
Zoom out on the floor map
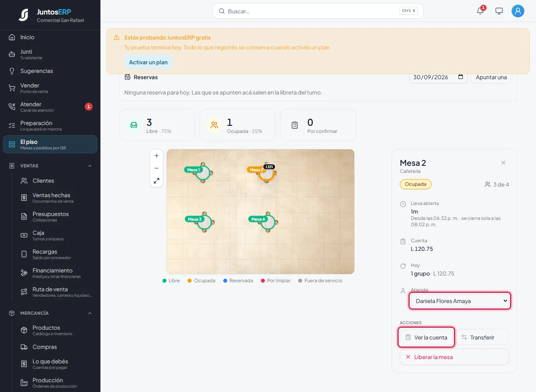click(157, 168)
